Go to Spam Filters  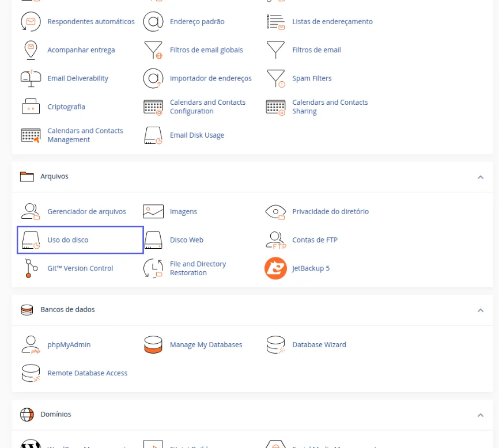[x=312, y=78]
